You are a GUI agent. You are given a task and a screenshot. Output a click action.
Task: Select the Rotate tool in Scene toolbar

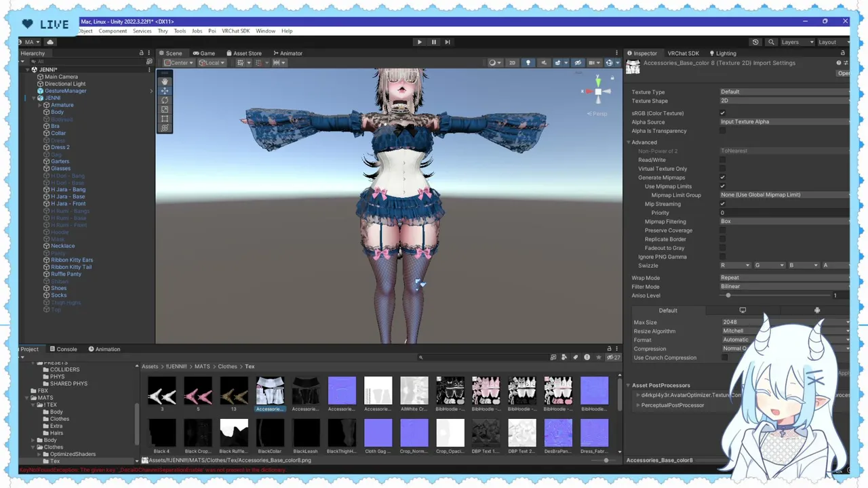point(165,100)
